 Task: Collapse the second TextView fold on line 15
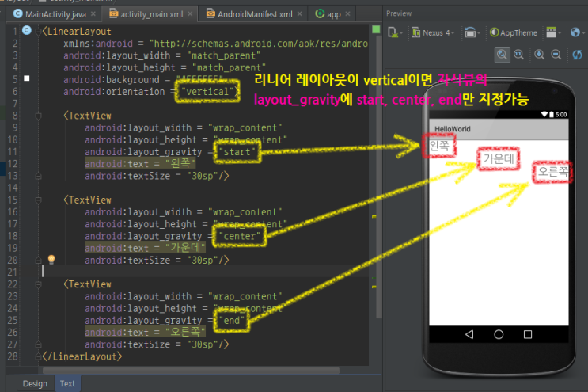(x=38, y=200)
